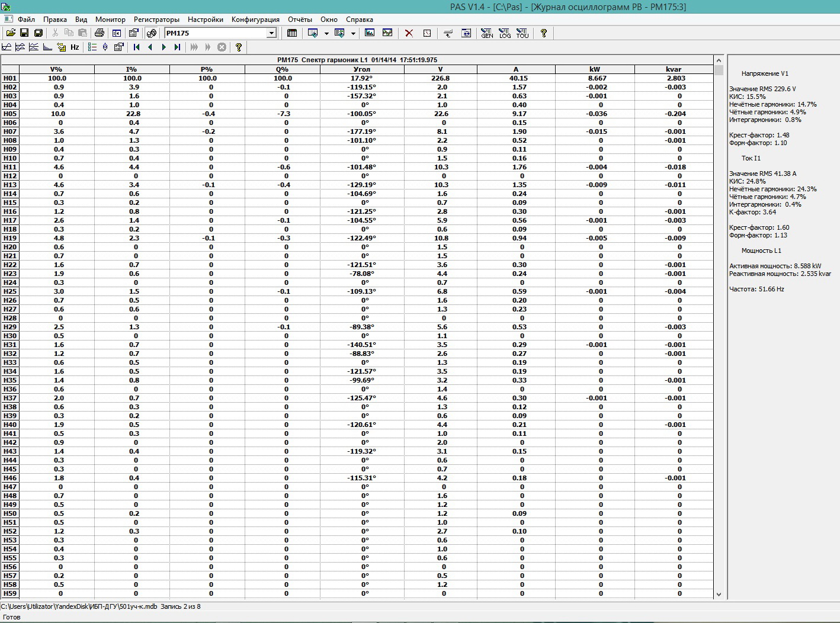Open the PM175 site dropdown
Viewport: 840px width, 623px height.
(x=271, y=33)
